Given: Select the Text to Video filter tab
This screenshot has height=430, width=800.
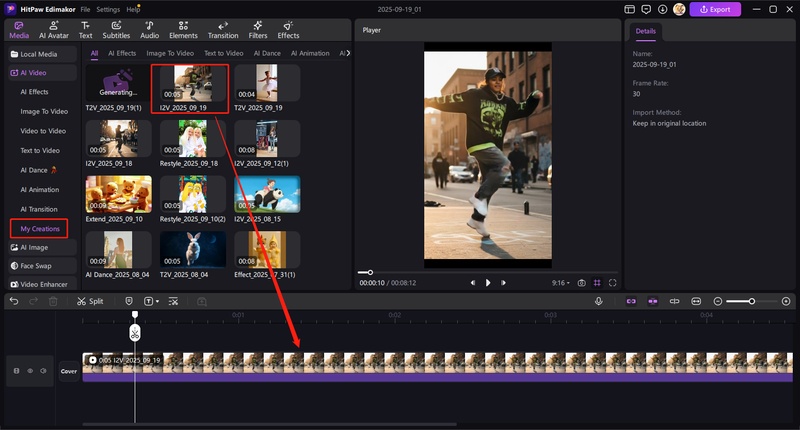Looking at the screenshot, I should 223,53.
